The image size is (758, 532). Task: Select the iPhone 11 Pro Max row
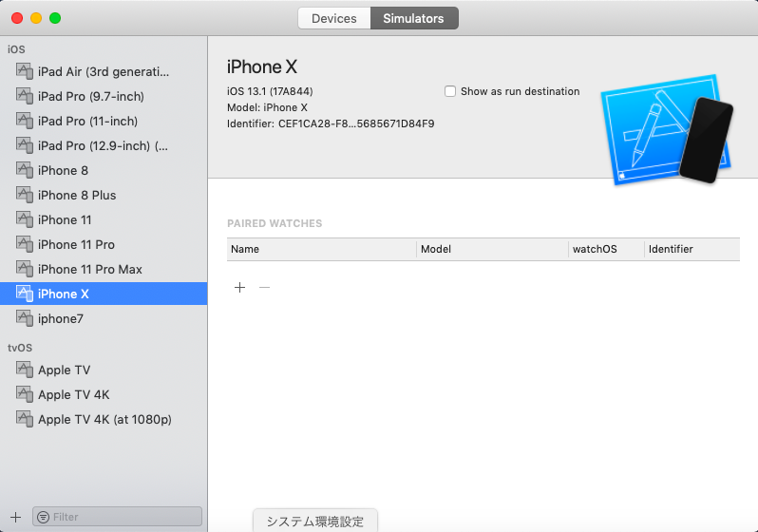coord(104,269)
